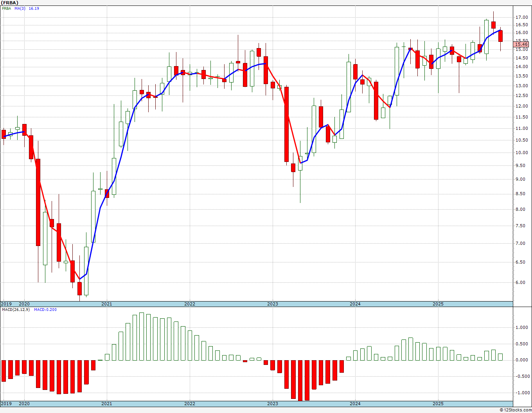Screen dimensions: 532x413
Task: Select the MACD(26,12,9) indicator label
Action: pyautogui.click(x=16, y=309)
